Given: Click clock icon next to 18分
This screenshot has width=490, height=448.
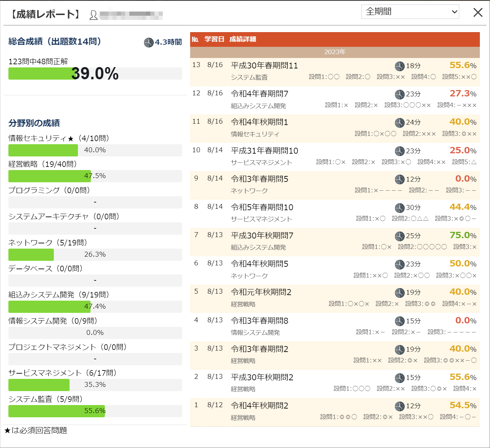Looking at the screenshot, I should (399, 66).
